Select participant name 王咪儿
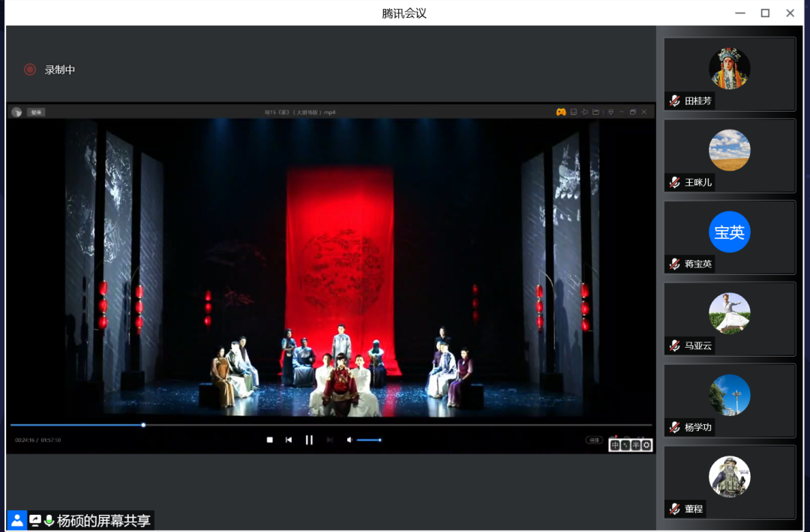This screenshot has height=532, width=810. 698,182
